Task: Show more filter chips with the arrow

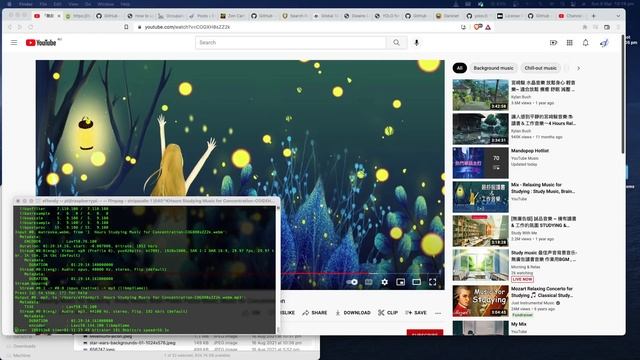Action: pyautogui.click(x=578, y=68)
